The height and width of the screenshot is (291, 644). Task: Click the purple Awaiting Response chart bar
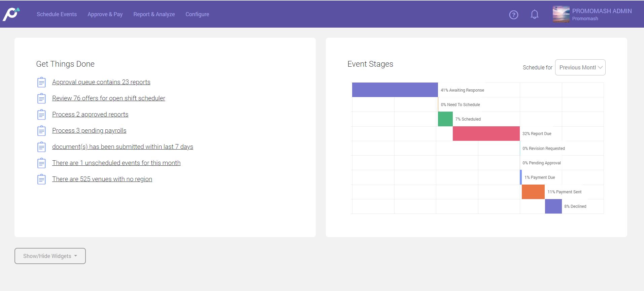coord(395,90)
